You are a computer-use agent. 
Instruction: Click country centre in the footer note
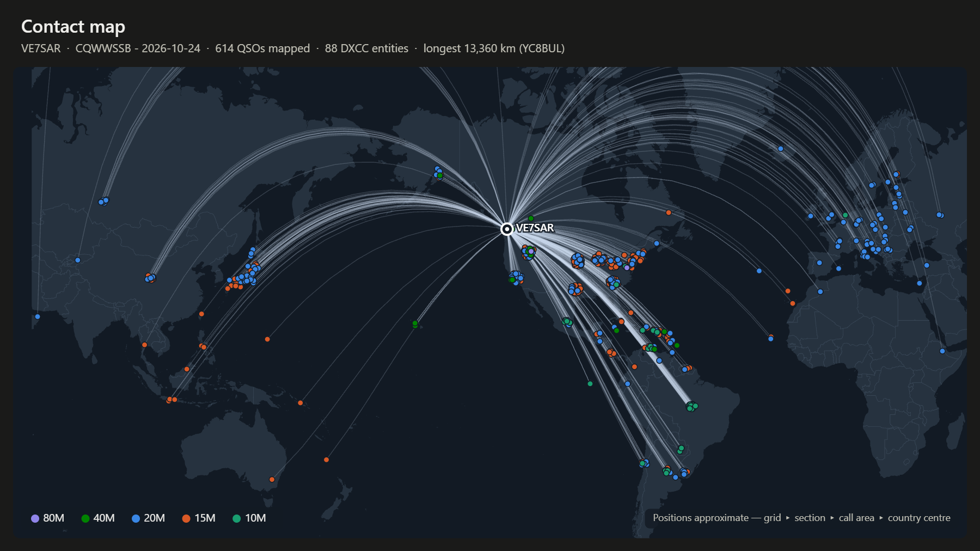coord(919,518)
